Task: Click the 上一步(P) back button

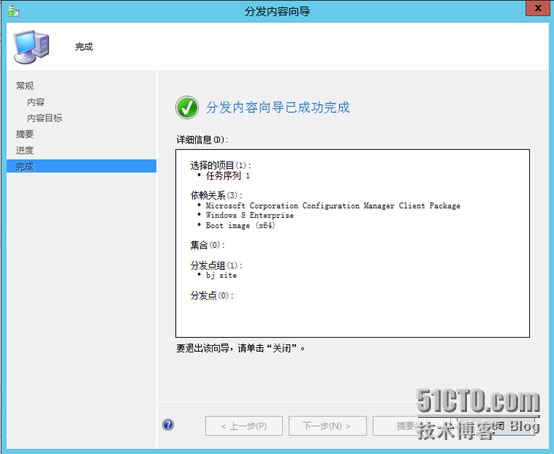Action: point(244,426)
